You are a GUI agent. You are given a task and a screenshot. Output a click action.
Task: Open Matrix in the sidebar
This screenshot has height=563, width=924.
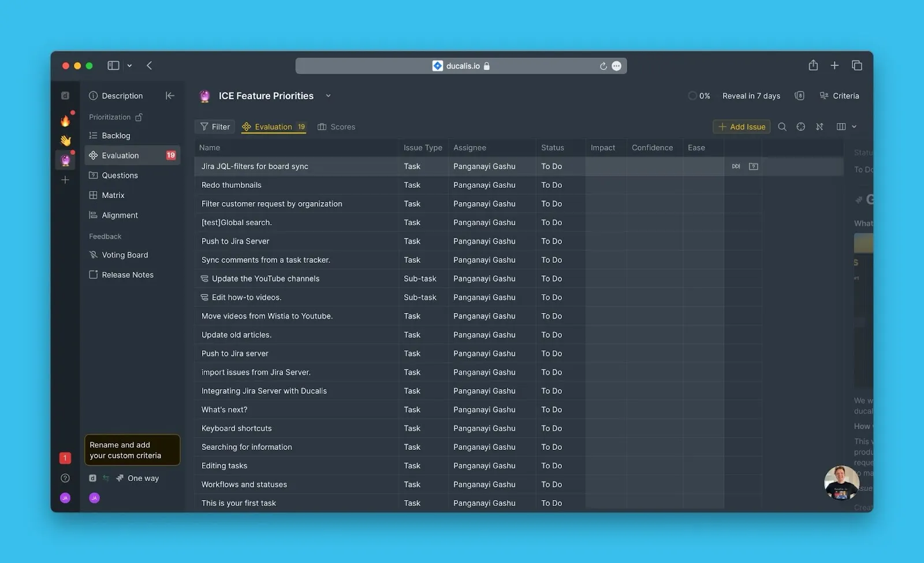pos(113,195)
